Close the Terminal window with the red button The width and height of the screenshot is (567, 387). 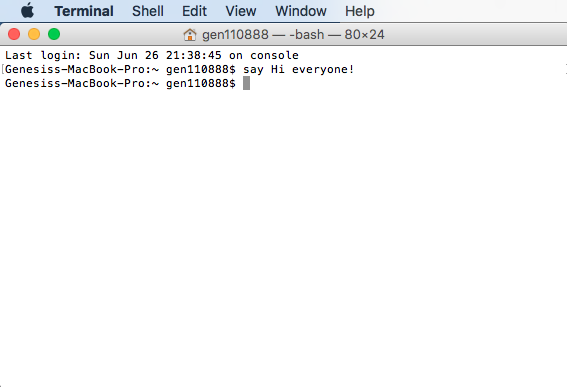[x=14, y=34]
